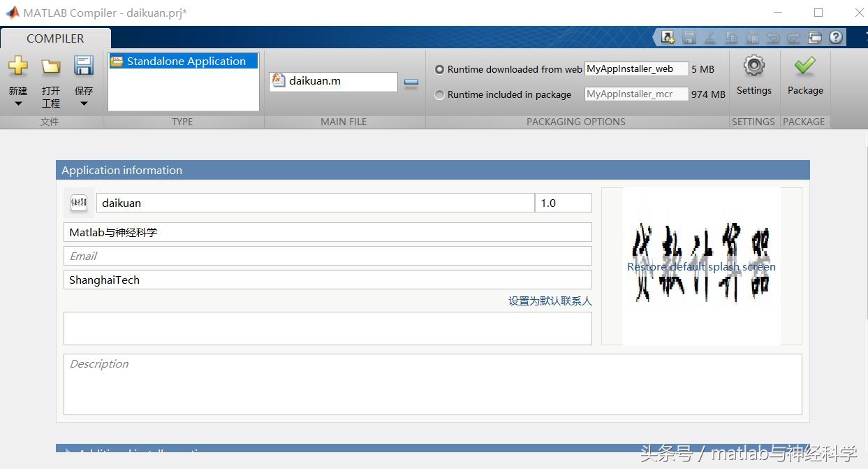Click the 保存 save icon
Screen dimensions: 868x469
pyautogui.click(x=83, y=66)
